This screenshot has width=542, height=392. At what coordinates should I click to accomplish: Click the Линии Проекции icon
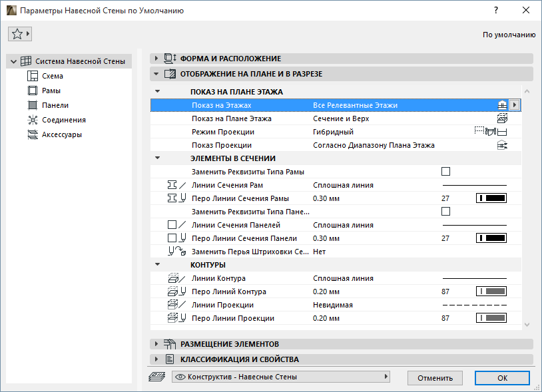coord(176,305)
